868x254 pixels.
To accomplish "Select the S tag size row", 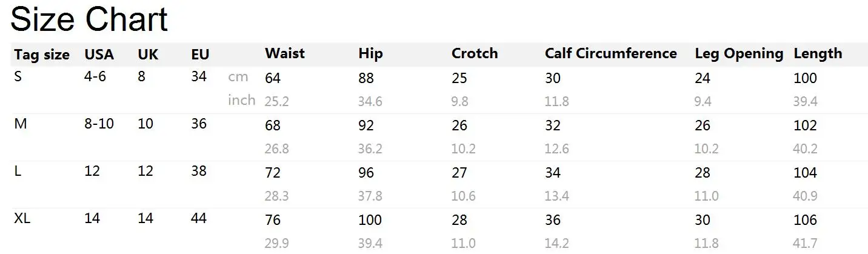I will [x=18, y=77].
